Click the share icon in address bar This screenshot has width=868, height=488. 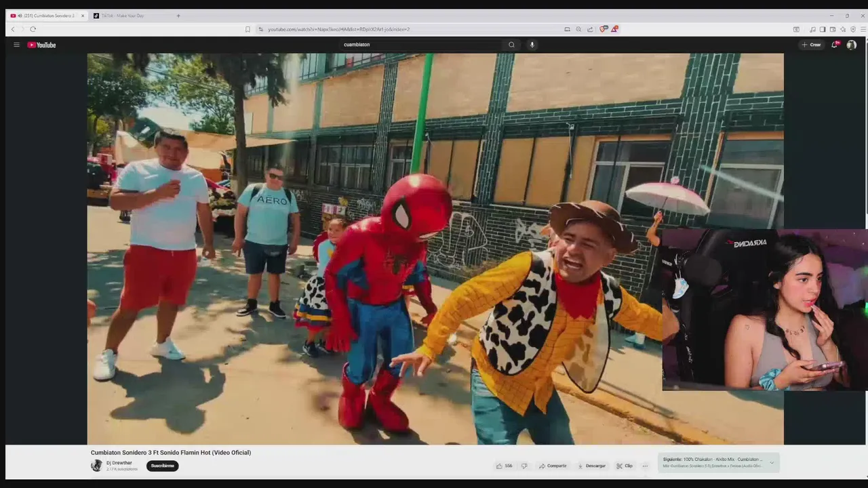tap(590, 29)
